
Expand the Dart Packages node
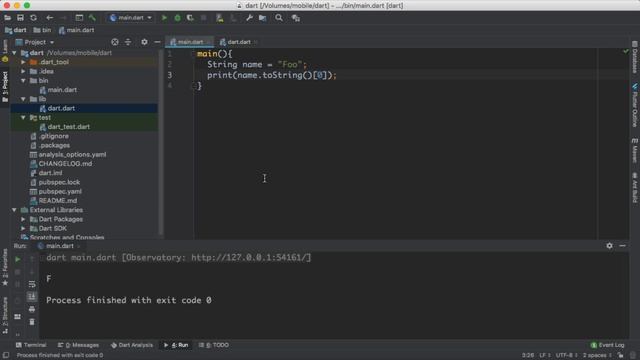[x=23, y=219]
